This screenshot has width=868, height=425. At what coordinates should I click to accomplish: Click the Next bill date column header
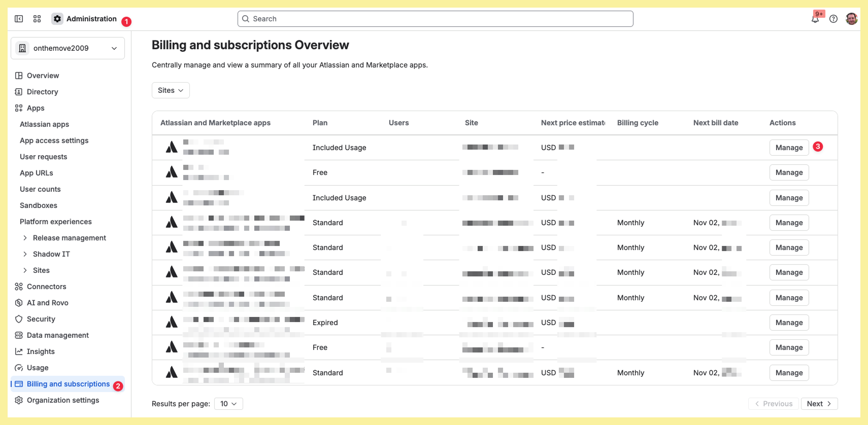click(x=716, y=123)
